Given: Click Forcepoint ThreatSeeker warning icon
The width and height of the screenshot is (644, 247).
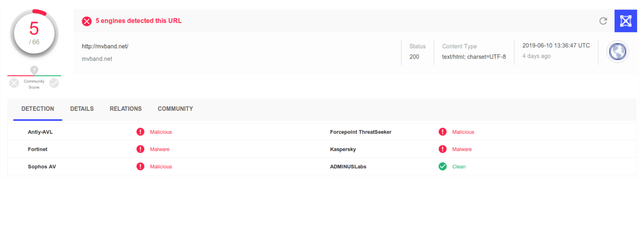Looking at the screenshot, I should click(442, 132).
